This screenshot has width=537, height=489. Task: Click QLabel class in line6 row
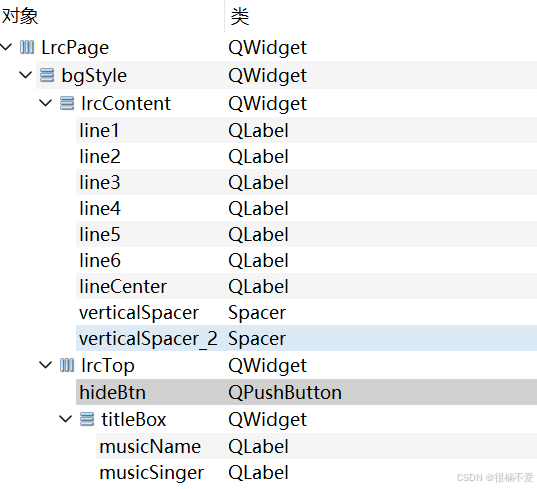point(259,260)
